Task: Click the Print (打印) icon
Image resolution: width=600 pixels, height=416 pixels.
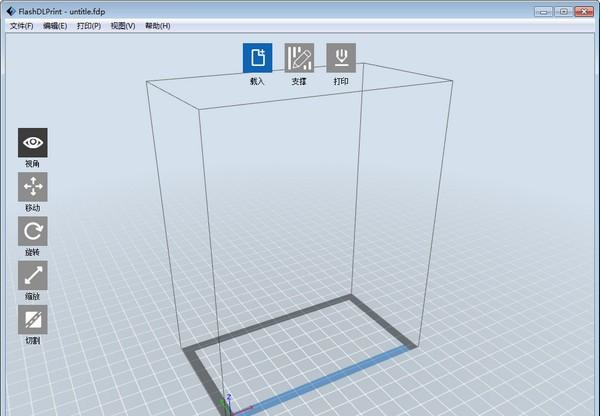Action: [341, 58]
